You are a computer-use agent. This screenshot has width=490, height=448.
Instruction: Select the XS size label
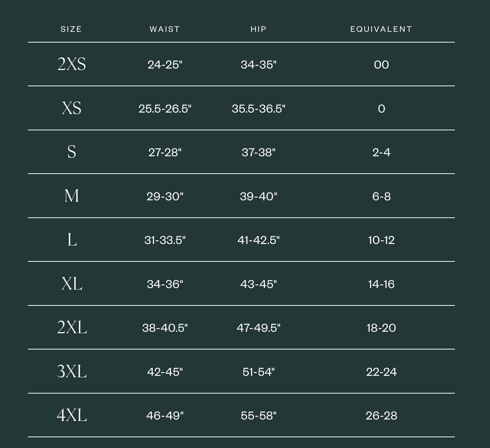(x=72, y=108)
